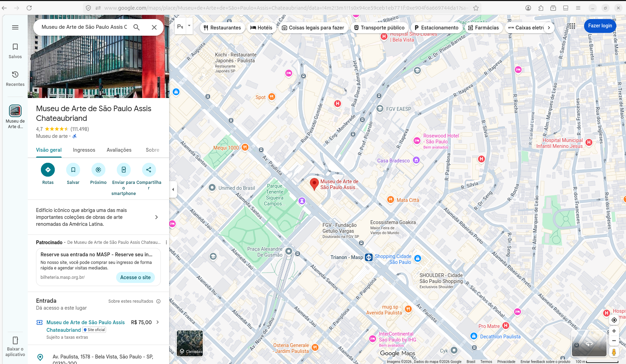Open the hamburger main menu

pos(15,27)
